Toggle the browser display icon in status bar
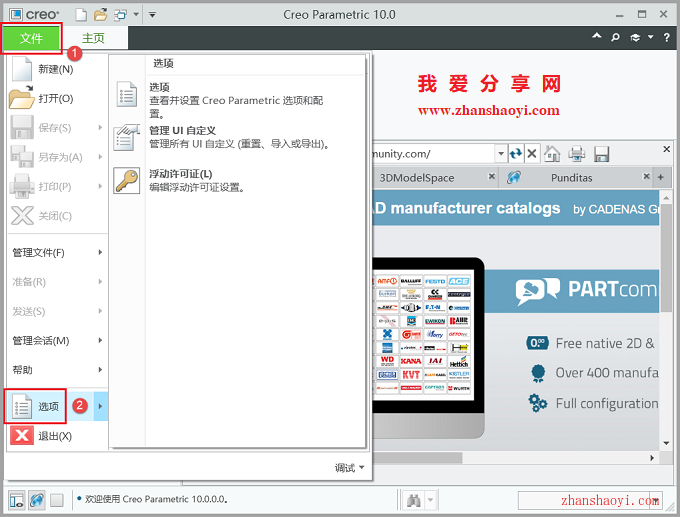This screenshot has height=517, width=680. (37, 501)
